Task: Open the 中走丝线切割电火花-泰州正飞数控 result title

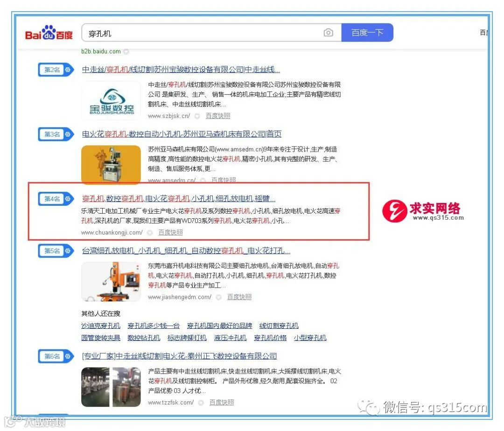Action: [179, 356]
